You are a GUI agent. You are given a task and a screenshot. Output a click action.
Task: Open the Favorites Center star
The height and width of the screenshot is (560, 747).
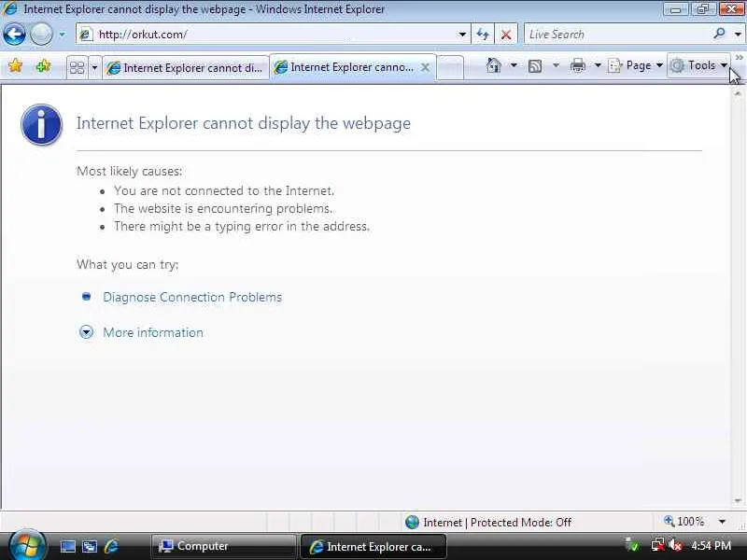pos(15,65)
